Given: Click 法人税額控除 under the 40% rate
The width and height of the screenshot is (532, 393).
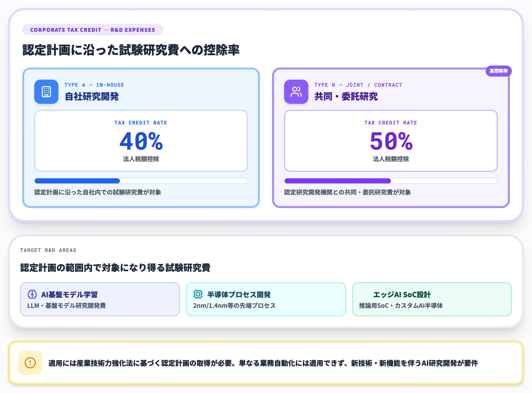Looking at the screenshot, I should click(x=141, y=159).
